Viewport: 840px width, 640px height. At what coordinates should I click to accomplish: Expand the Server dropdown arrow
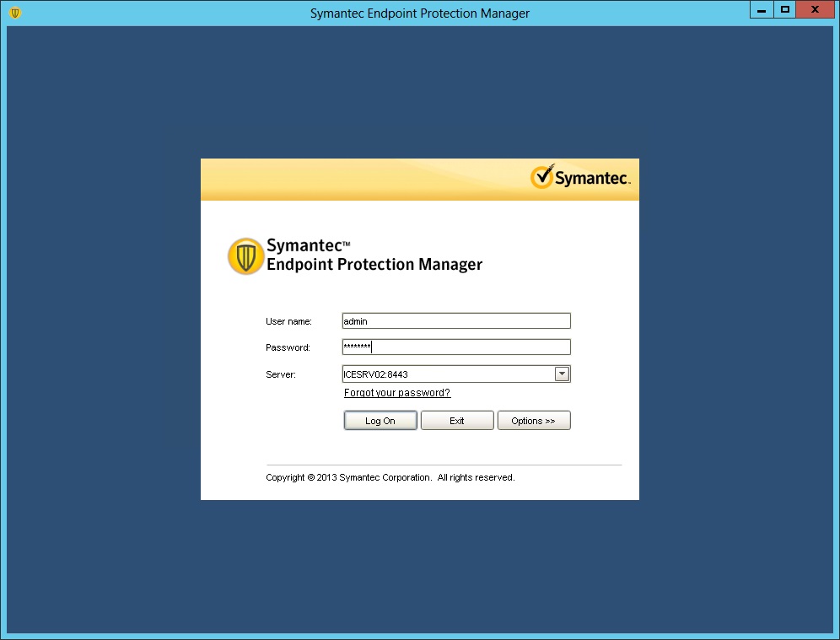pyautogui.click(x=562, y=374)
